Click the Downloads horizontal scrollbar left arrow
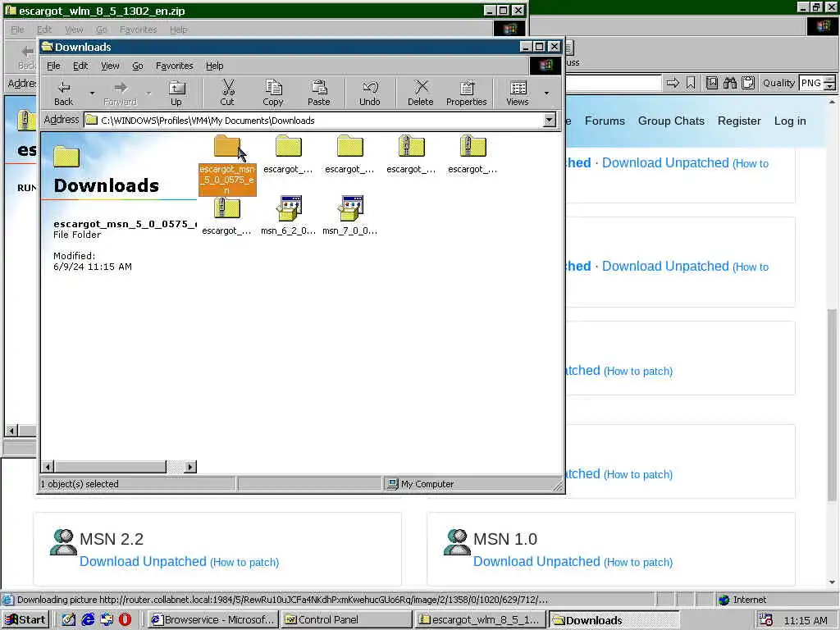Image resolution: width=840 pixels, height=630 pixels. pyautogui.click(x=48, y=467)
